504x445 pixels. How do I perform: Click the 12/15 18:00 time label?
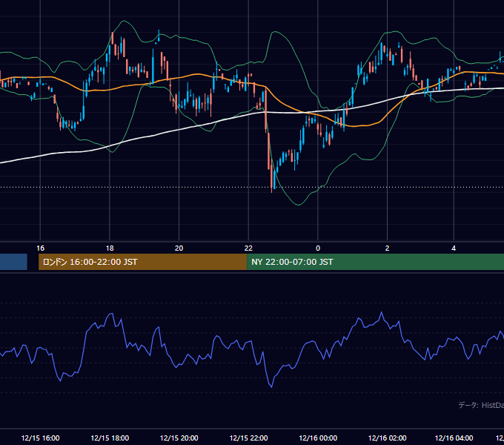(x=110, y=438)
